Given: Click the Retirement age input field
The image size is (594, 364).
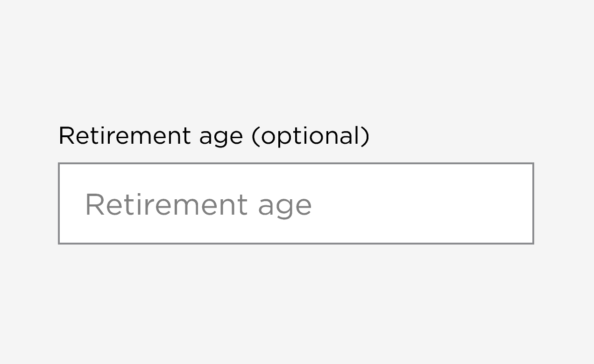Looking at the screenshot, I should coord(296,203).
